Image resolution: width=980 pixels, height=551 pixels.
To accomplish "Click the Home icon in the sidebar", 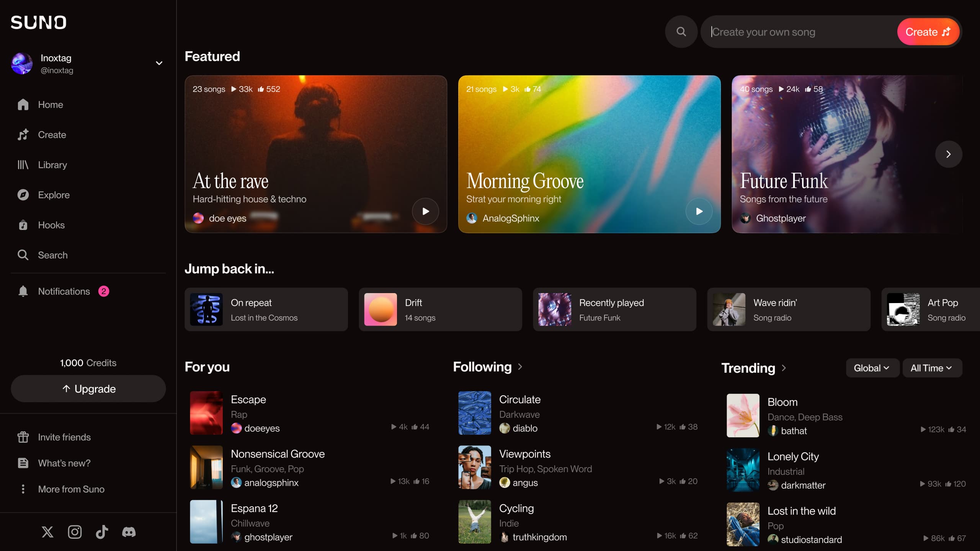I will pyautogui.click(x=23, y=104).
